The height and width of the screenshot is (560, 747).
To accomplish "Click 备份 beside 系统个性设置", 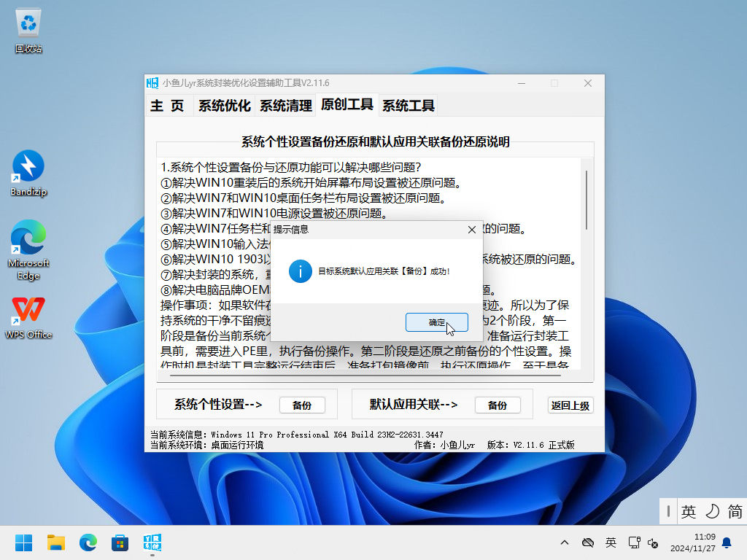I will coord(302,405).
